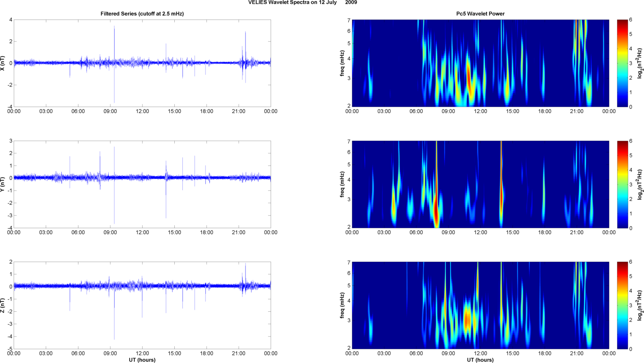644x363 pixels.
Task: Click the figure title "VELIES Wavelet Spectra on 12 July"
Action: click(292, 3)
